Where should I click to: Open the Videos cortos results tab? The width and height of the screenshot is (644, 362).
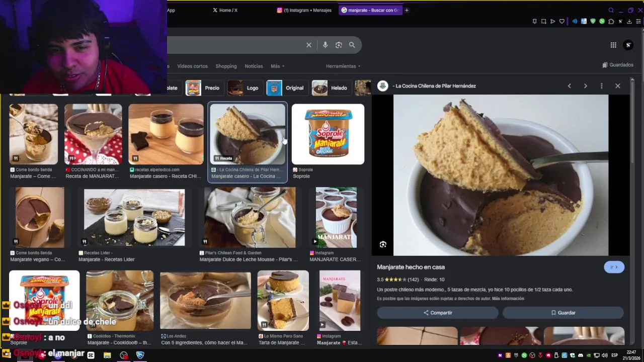192,66
